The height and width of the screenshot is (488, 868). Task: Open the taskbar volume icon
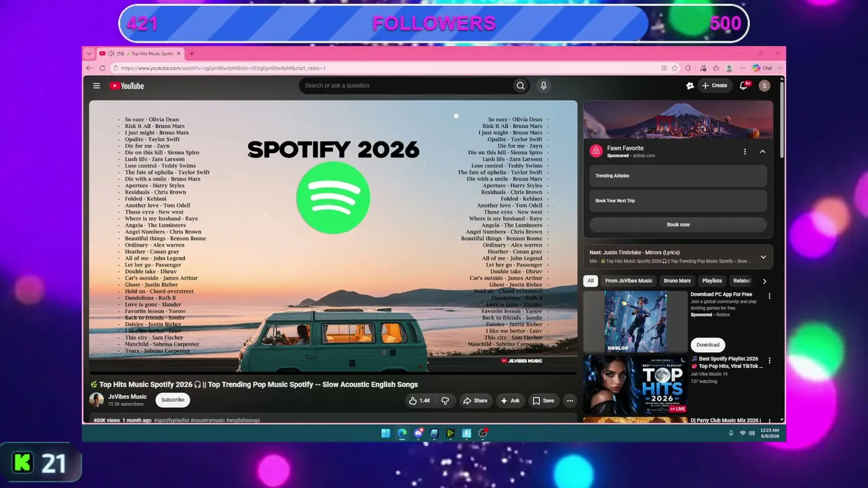[x=751, y=434]
